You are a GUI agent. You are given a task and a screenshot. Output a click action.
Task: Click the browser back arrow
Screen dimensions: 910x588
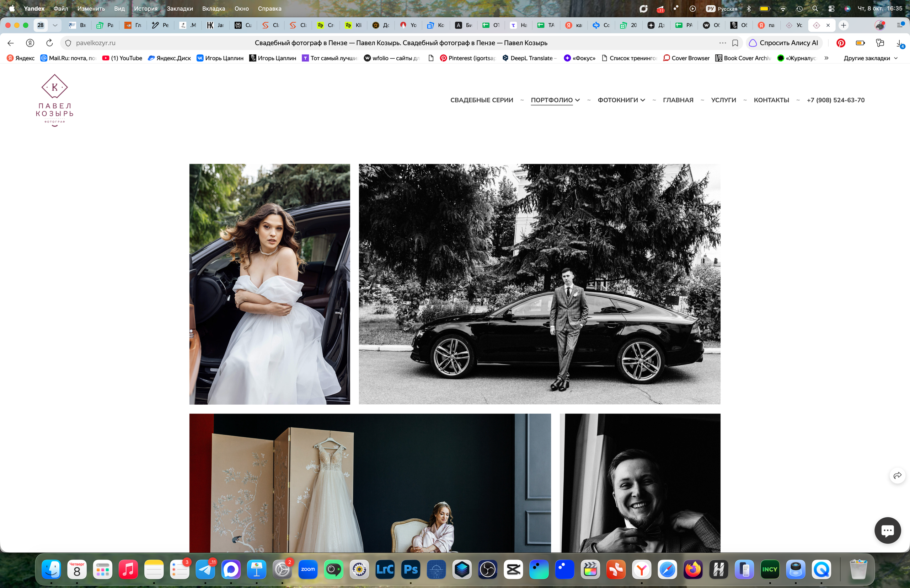click(11, 43)
